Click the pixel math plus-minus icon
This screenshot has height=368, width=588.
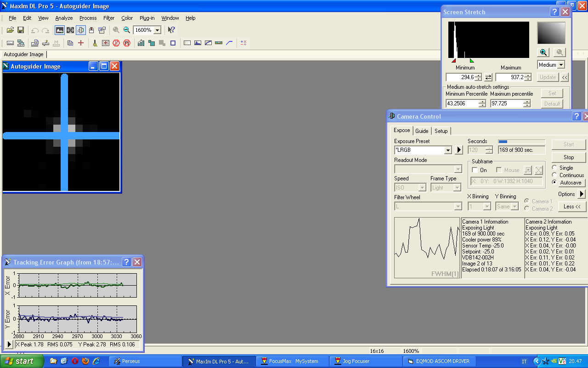click(x=243, y=43)
